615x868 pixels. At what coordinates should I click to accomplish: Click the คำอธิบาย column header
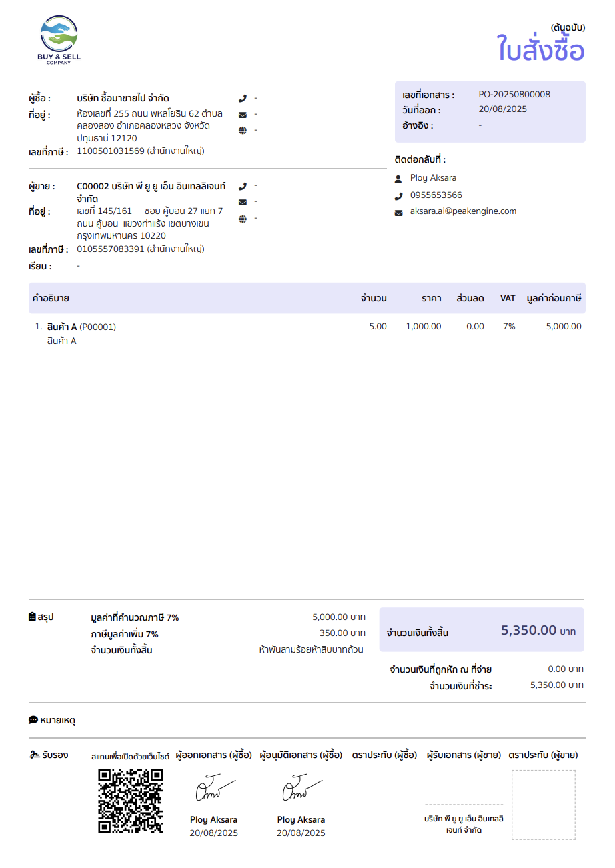[51, 298]
